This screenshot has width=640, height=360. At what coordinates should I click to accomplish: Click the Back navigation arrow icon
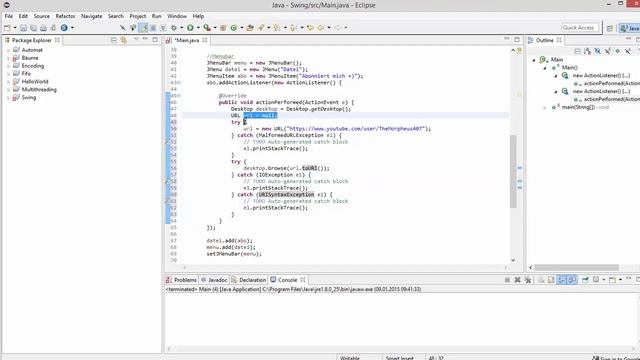(321, 28)
